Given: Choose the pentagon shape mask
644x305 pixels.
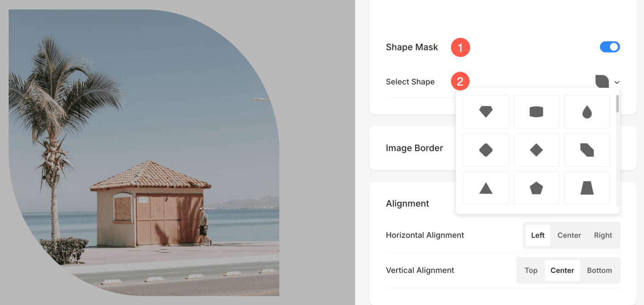Looking at the screenshot, I should tap(536, 188).
